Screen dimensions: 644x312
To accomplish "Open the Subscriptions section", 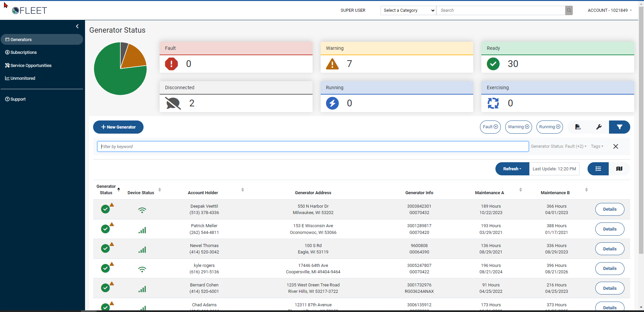I will point(24,52).
